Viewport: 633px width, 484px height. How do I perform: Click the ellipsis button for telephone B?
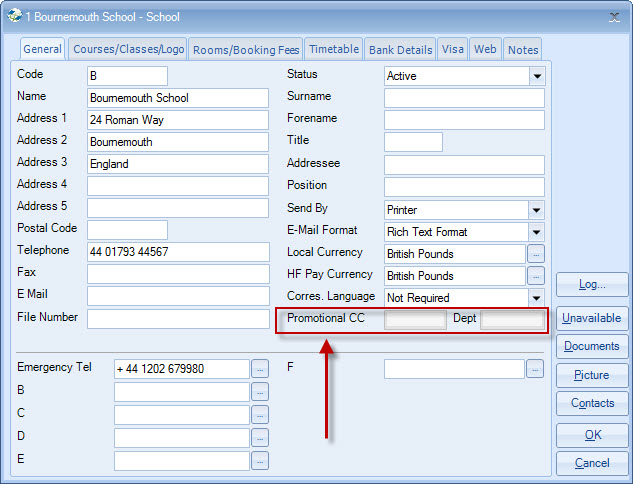pyautogui.click(x=260, y=392)
